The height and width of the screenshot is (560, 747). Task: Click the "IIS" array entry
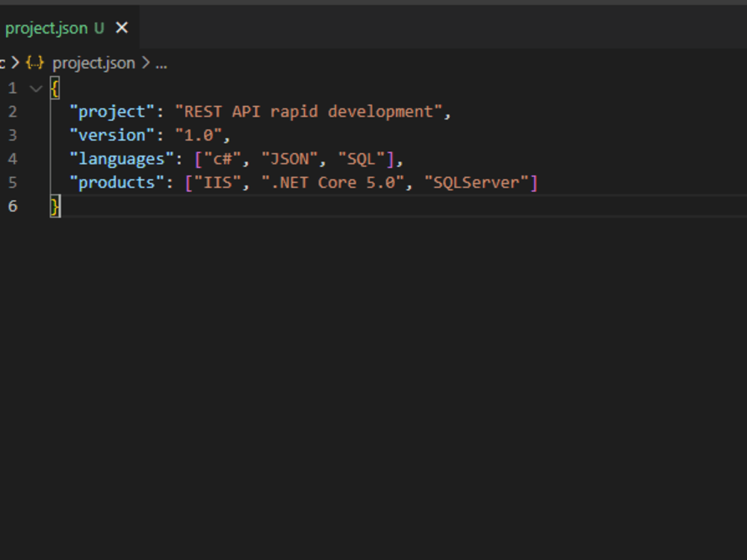click(217, 183)
